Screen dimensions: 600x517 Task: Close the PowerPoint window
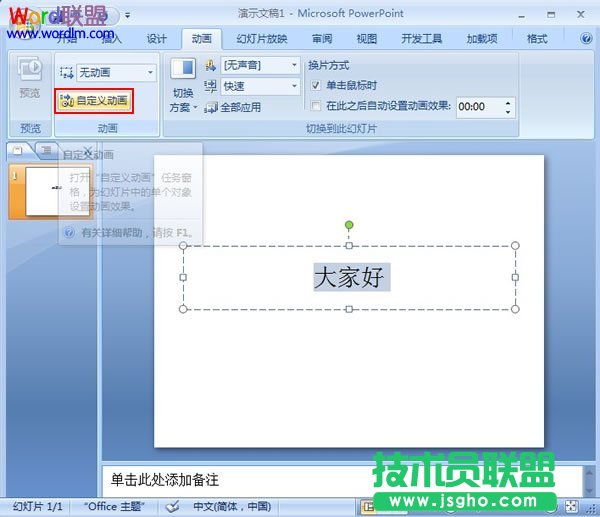580,15
